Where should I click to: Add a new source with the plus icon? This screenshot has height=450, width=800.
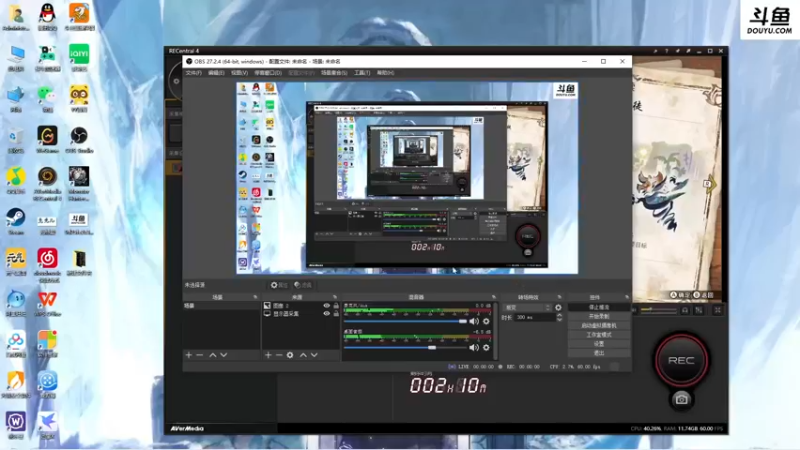click(268, 355)
